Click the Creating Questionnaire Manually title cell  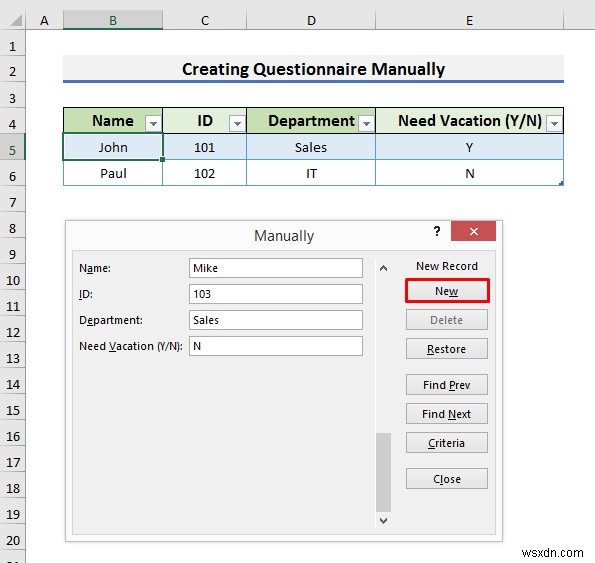click(x=313, y=69)
